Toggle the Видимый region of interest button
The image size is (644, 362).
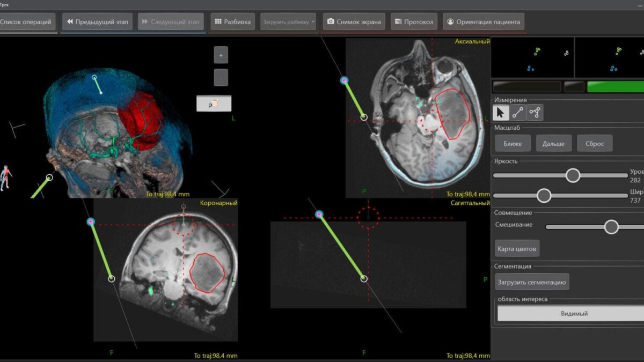tap(574, 314)
